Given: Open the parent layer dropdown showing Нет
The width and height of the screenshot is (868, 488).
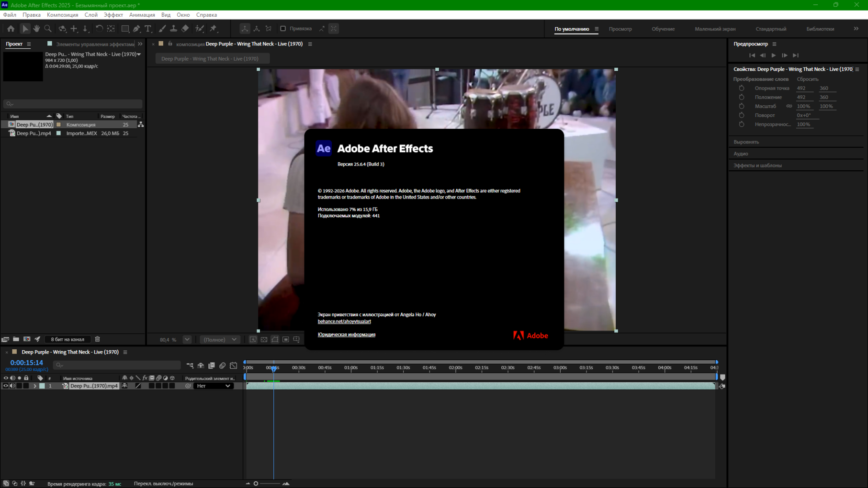Looking at the screenshot, I should [x=213, y=386].
